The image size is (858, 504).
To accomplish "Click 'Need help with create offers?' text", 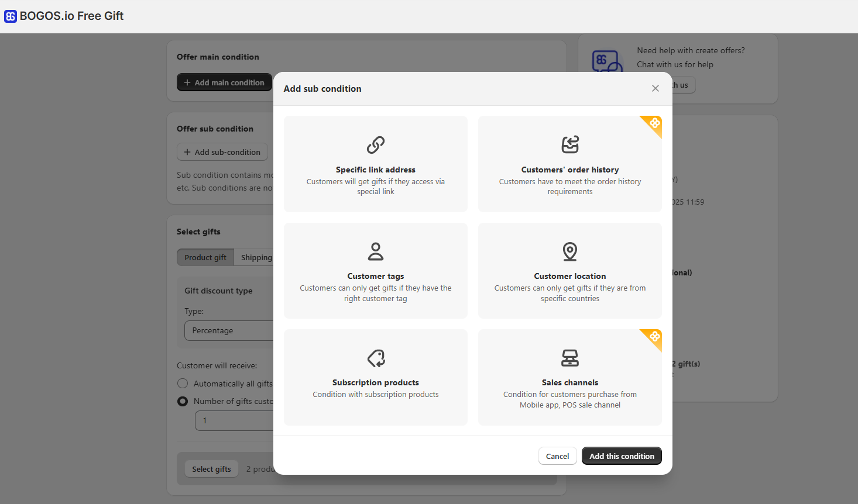I will (x=691, y=50).
